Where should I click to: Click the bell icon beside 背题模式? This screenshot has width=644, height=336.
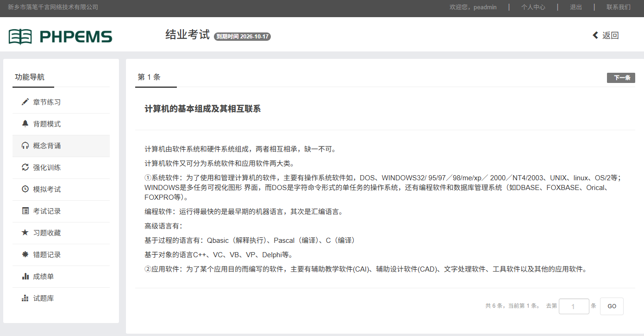point(25,124)
